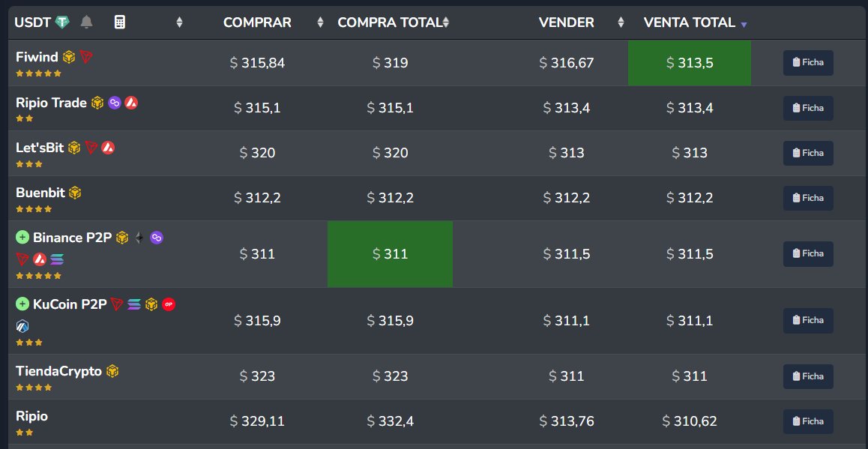
Task: Open the Let'sBit exchange name
Action: pos(40,148)
